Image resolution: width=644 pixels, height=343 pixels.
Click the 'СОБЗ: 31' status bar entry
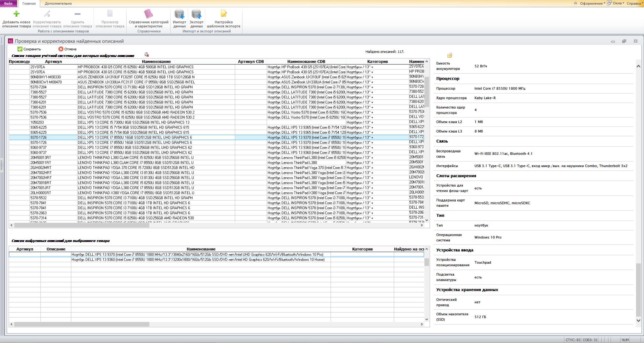coord(590,340)
